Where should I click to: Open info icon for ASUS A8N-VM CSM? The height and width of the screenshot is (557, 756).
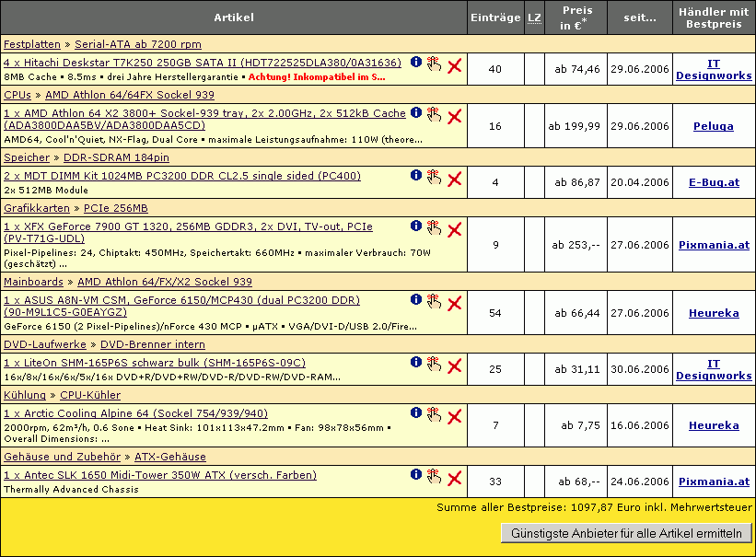click(x=416, y=300)
